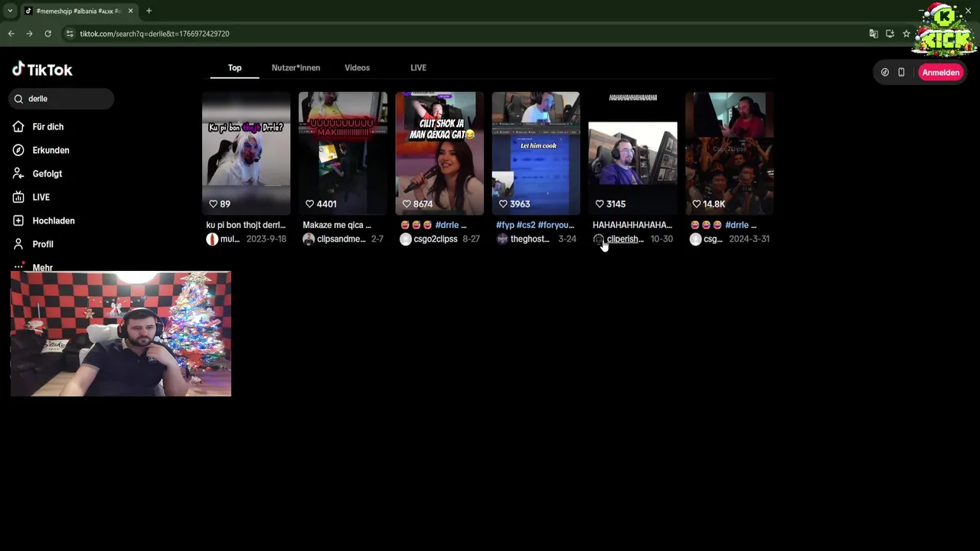Click heart icon on 4401 likes video
The height and width of the screenshot is (551, 980).
(310, 204)
